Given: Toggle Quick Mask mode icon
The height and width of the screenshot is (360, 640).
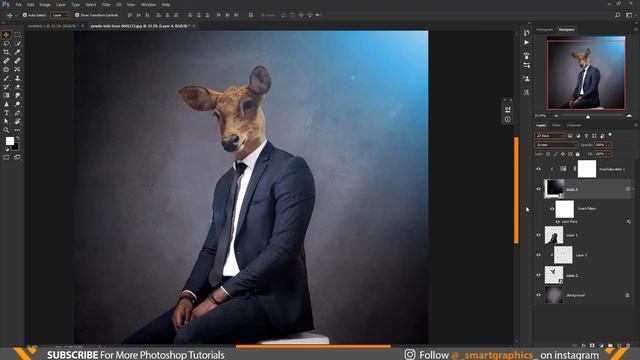Looking at the screenshot, I should 6,157.
